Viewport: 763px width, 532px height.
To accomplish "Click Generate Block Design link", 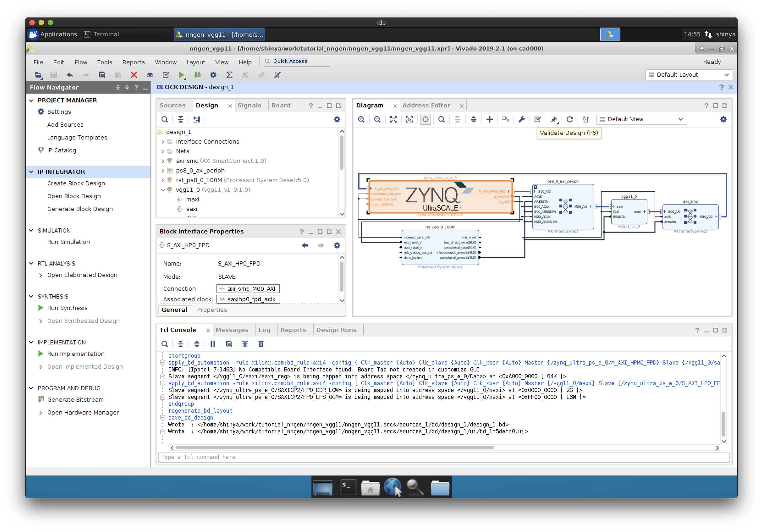I will (80, 209).
